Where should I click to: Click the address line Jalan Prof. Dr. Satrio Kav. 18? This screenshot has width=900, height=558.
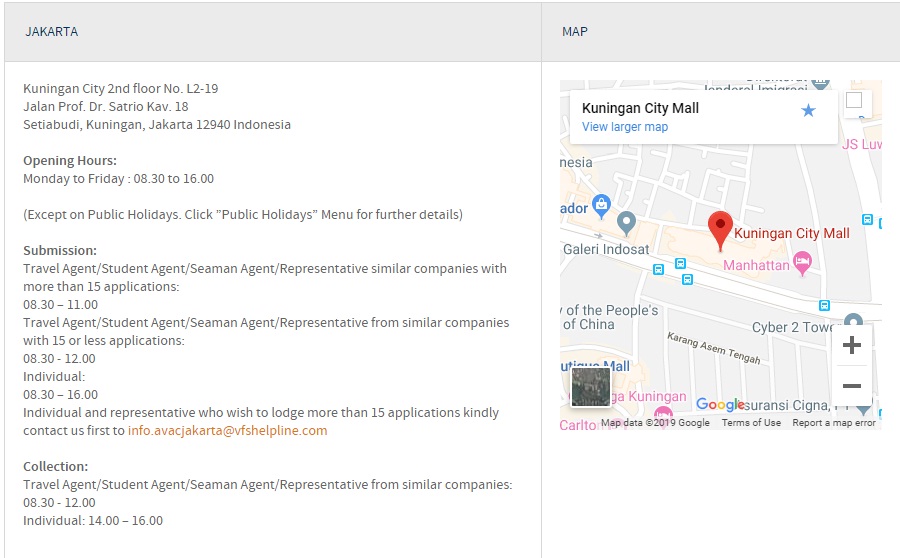click(106, 107)
